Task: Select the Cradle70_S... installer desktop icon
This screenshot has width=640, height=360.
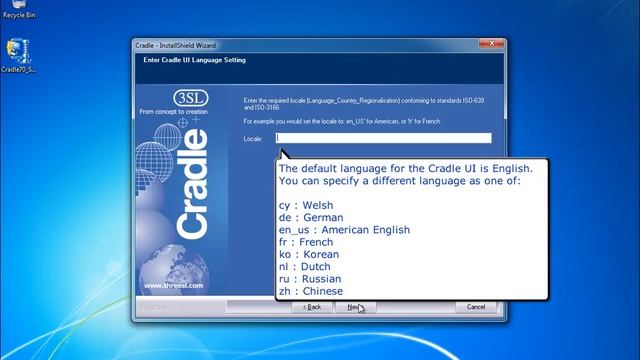Action: coord(18,56)
